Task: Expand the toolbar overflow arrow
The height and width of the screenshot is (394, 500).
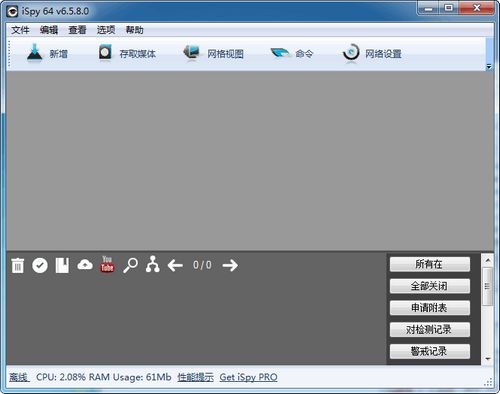Action: coord(489,67)
